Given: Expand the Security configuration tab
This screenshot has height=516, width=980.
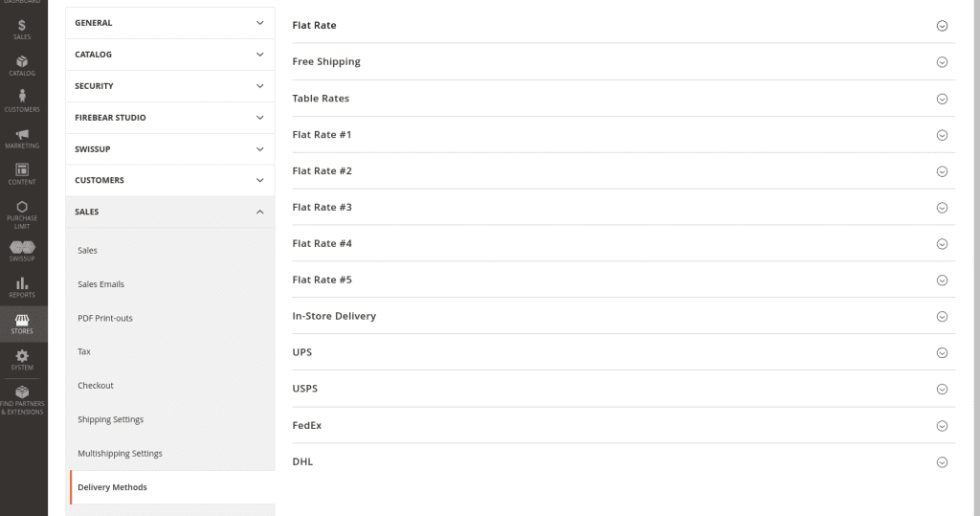Looking at the screenshot, I should tap(170, 86).
